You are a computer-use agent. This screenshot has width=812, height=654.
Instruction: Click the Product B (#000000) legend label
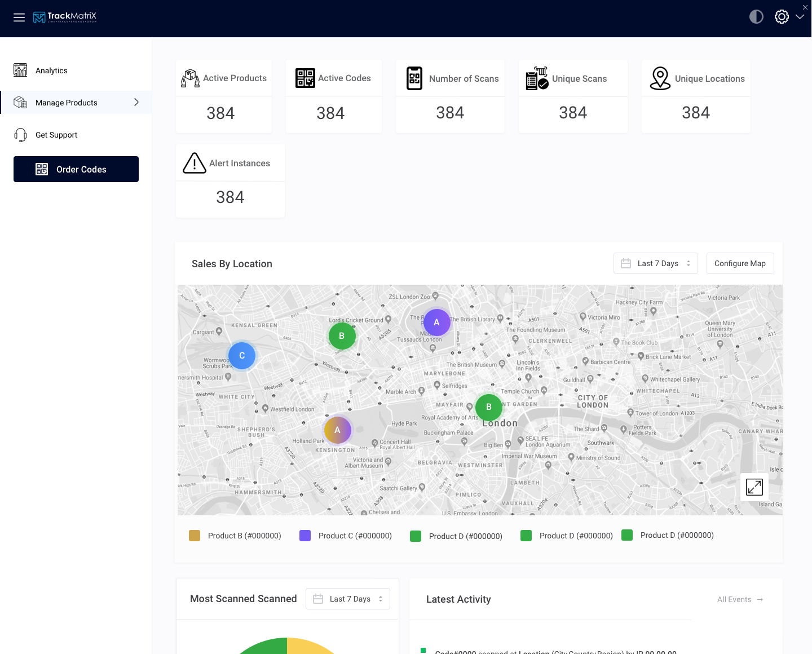coord(245,536)
